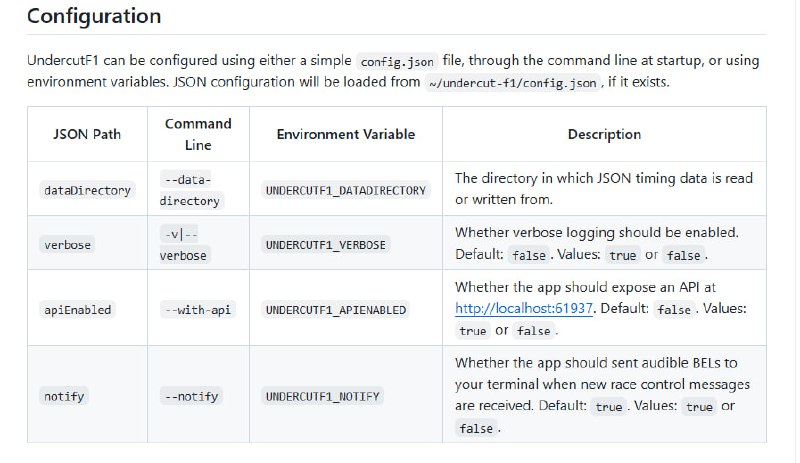
Task: Click the --notify command line option
Action: click(191, 396)
